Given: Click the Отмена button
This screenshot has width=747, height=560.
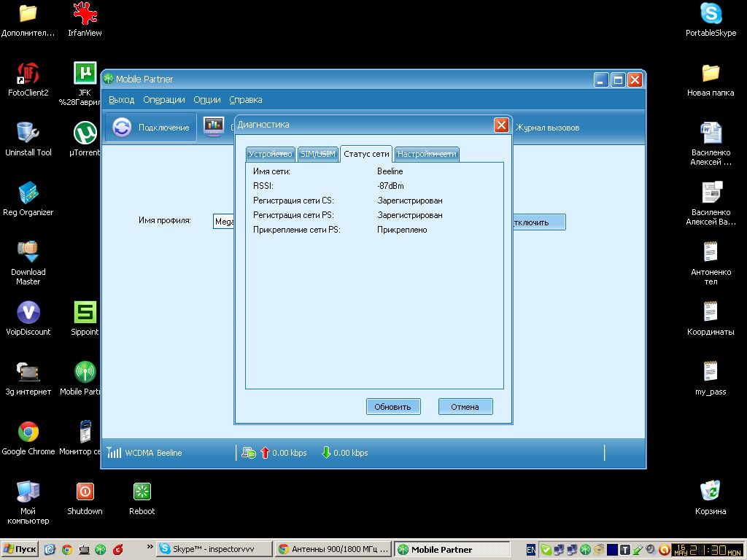Looking at the screenshot, I should [465, 407].
